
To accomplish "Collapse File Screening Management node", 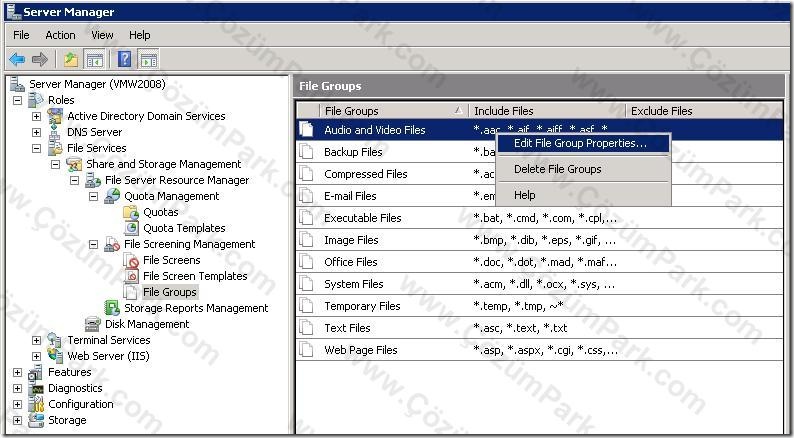I will coord(94,245).
